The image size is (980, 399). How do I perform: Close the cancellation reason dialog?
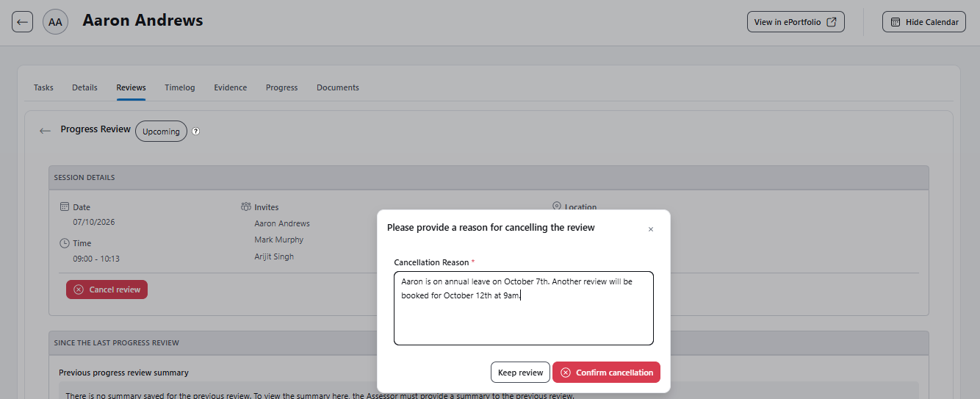click(650, 229)
